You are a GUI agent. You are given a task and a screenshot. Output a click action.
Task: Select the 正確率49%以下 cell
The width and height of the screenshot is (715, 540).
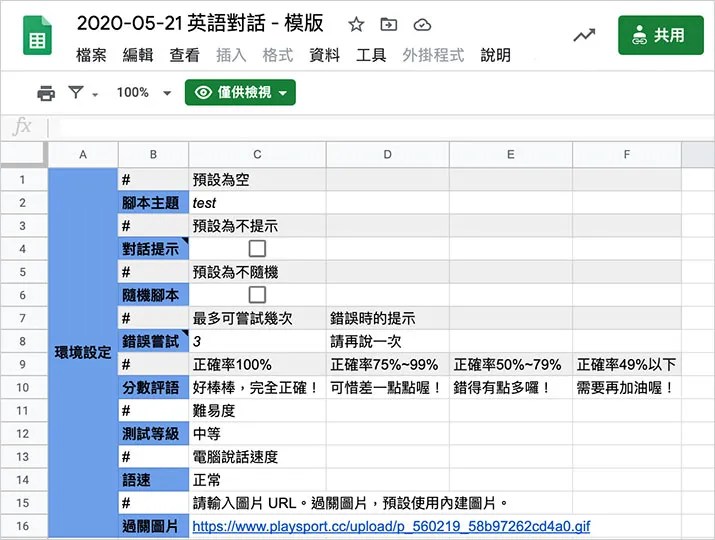627,364
